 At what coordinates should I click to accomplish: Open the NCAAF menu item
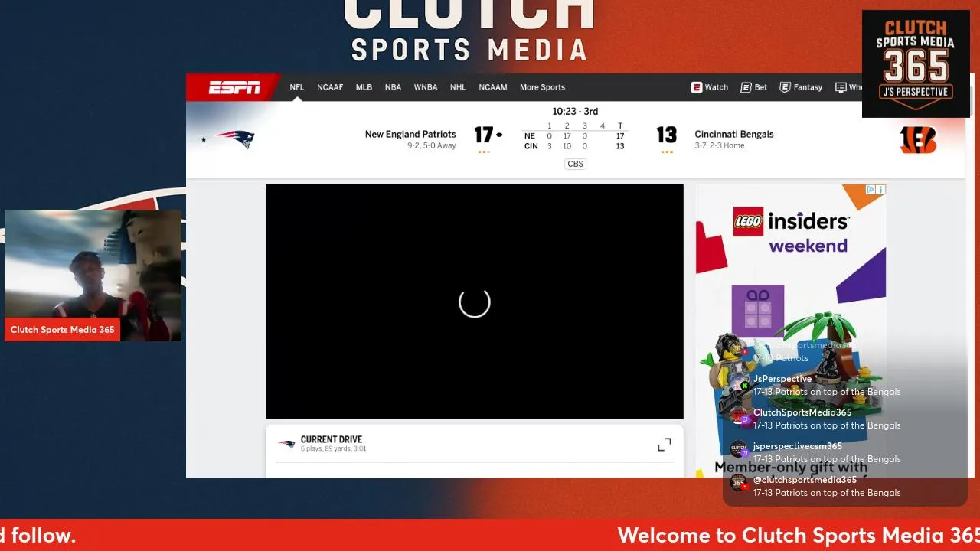pos(330,87)
